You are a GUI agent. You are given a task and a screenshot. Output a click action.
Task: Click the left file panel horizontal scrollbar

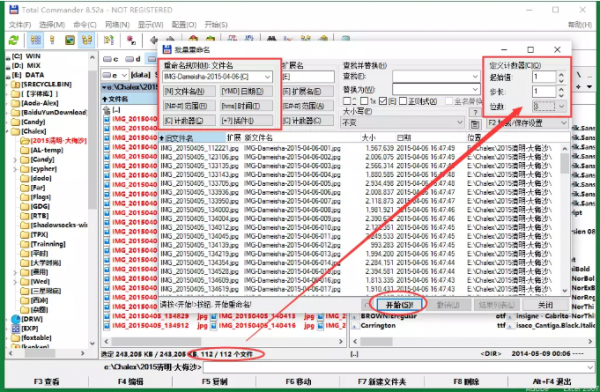pyautogui.click(x=224, y=341)
